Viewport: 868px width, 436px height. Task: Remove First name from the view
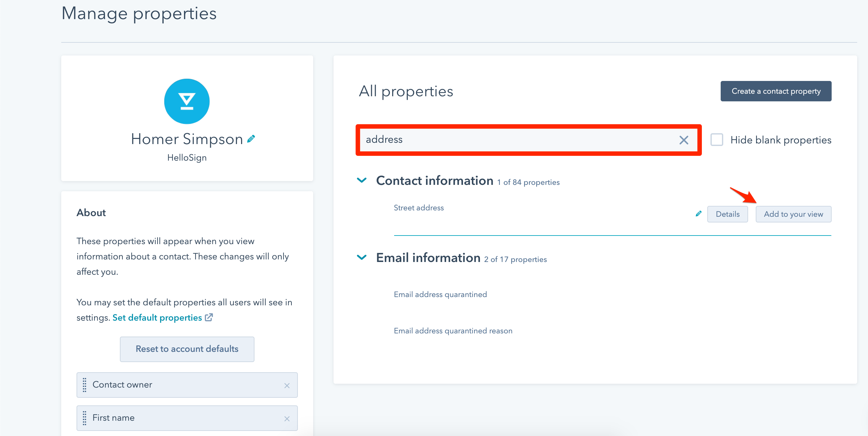coord(287,418)
